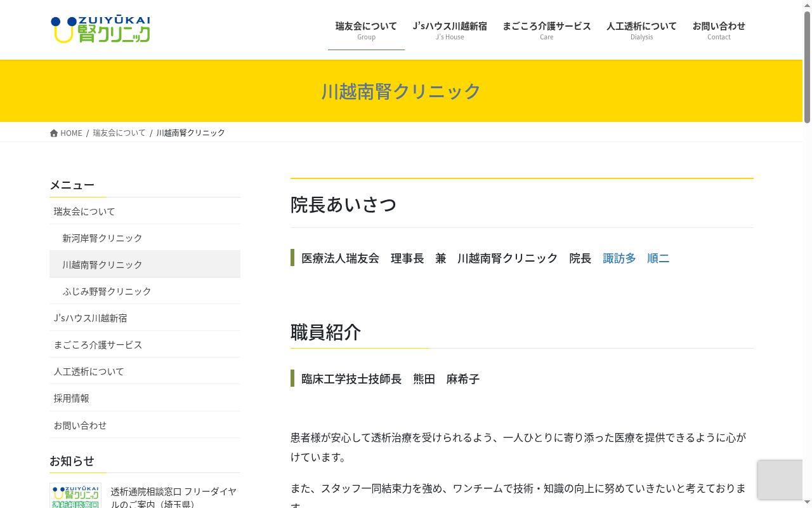This screenshot has width=812, height=508.
Task: Open お問い合わせ in sidebar menu
Action: tap(145, 424)
